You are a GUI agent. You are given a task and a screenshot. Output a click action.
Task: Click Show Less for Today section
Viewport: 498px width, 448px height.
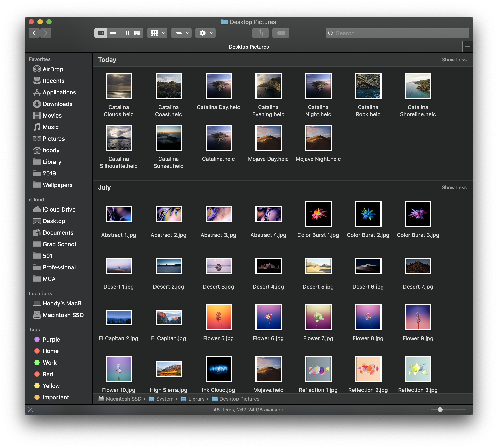(x=454, y=60)
